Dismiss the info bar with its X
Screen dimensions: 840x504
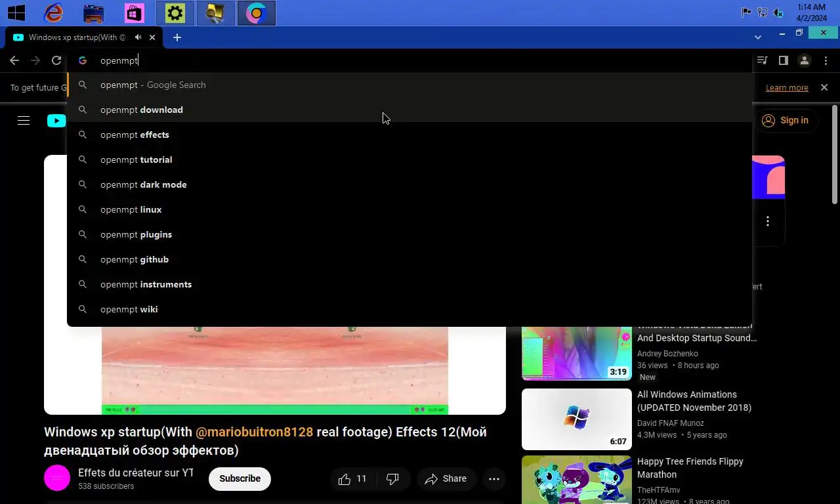click(x=824, y=87)
